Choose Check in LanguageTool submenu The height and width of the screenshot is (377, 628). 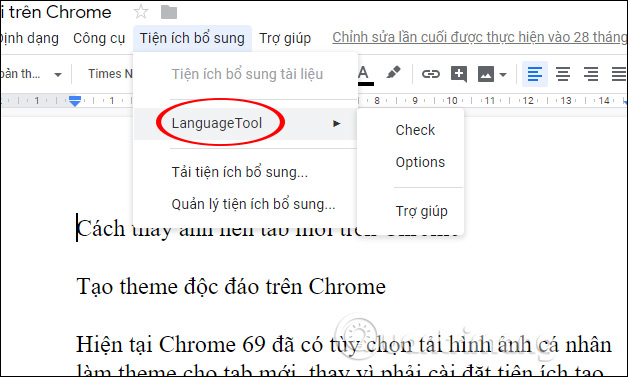coord(415,130)
